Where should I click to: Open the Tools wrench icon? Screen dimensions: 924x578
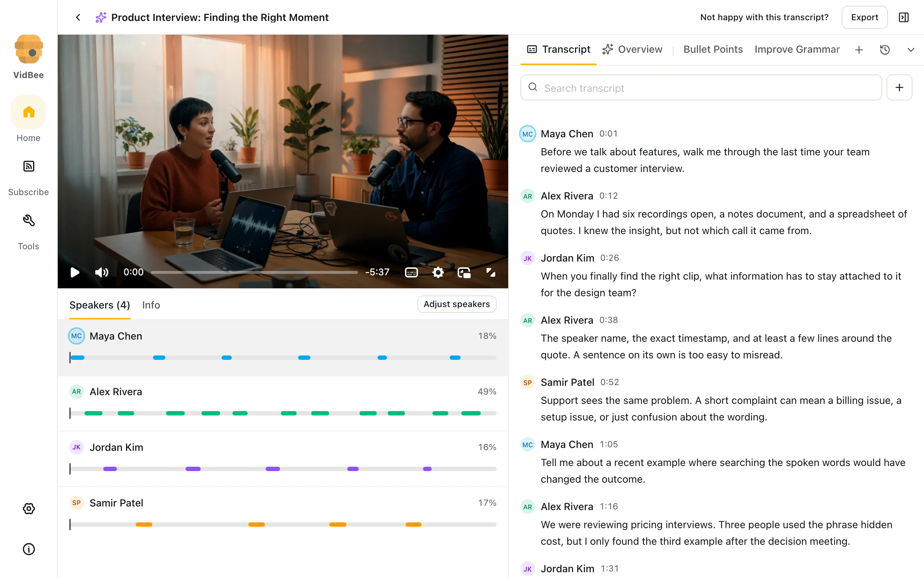point(29,220)
